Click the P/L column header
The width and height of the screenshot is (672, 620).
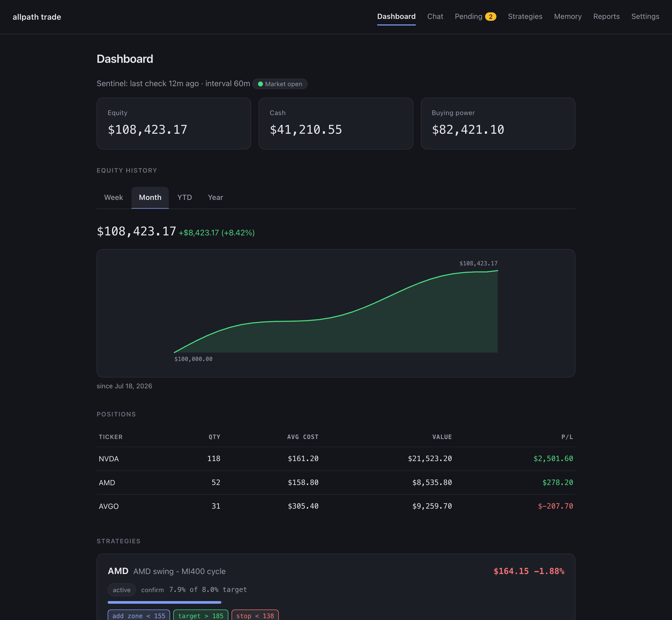[x=567, y=437]
